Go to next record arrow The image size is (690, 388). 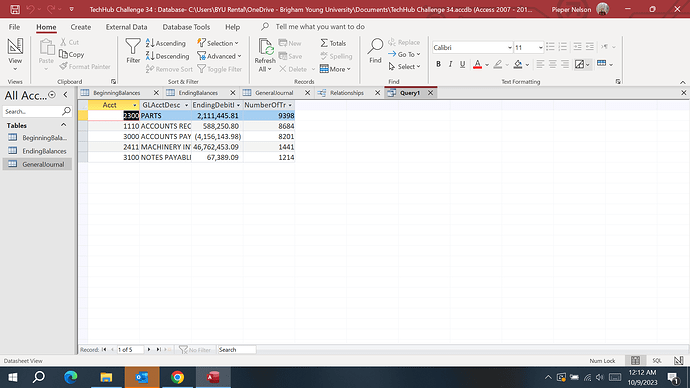(149, 350)
